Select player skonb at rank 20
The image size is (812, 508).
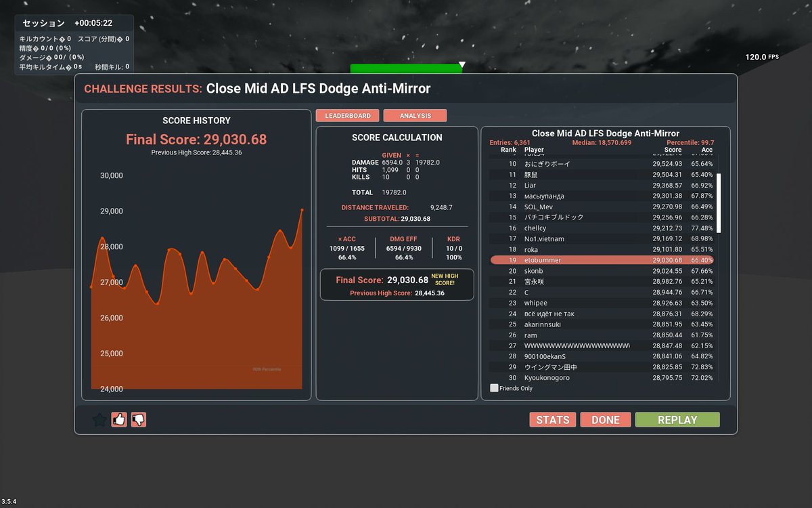[x=602, y=271]
